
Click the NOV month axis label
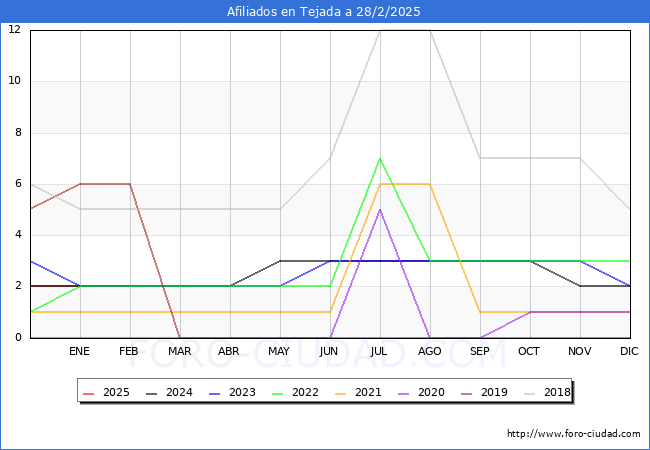580,351
